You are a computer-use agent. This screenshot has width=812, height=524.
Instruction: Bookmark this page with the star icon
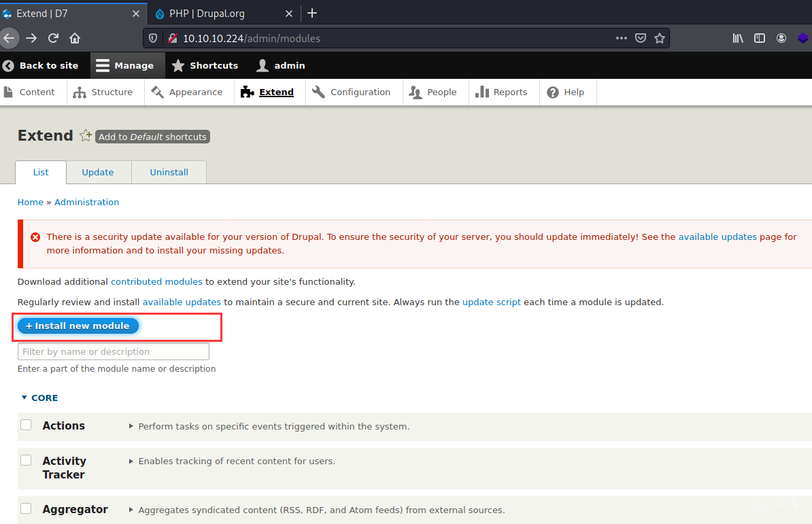(659, 38)
